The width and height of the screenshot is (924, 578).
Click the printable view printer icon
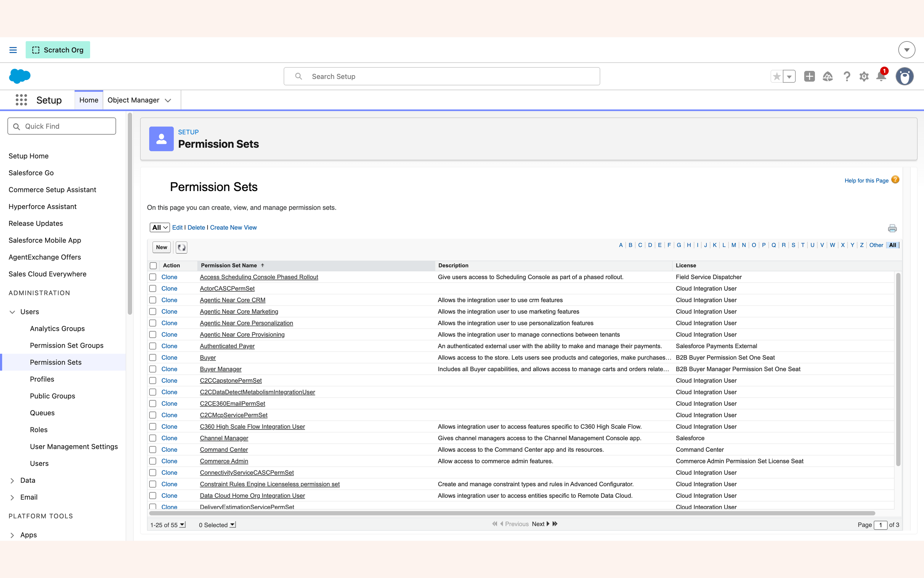pos(892,228)
